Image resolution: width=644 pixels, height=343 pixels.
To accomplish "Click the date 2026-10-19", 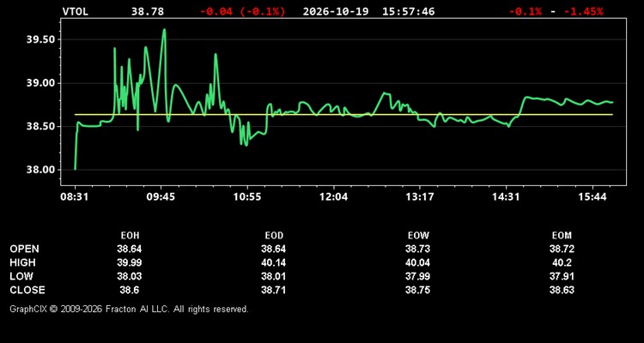I will coord(337,11).
